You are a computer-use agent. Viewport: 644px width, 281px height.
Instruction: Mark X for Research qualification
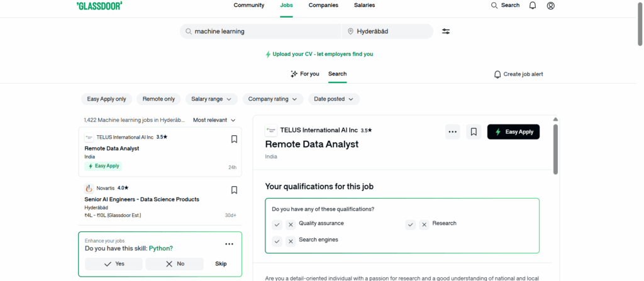pyautogui.click(x=424, y=224)
